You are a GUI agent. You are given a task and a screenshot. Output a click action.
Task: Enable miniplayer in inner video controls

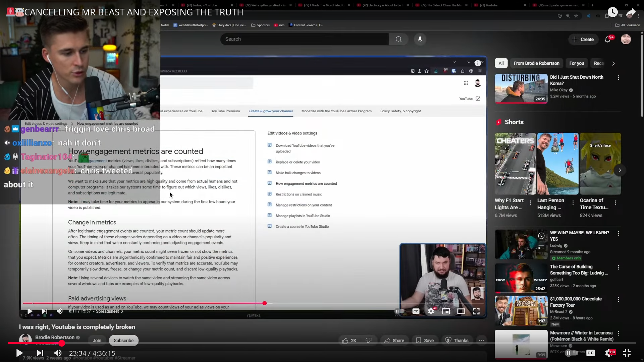point(446,311)
